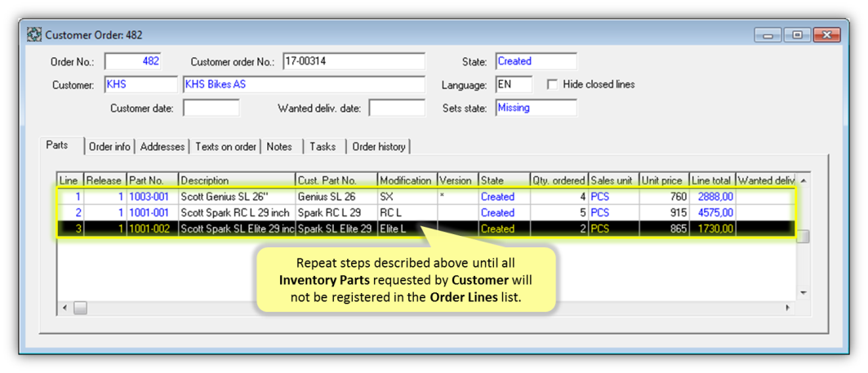
Task: Click the Unit price column header
Action: (664, 180)
